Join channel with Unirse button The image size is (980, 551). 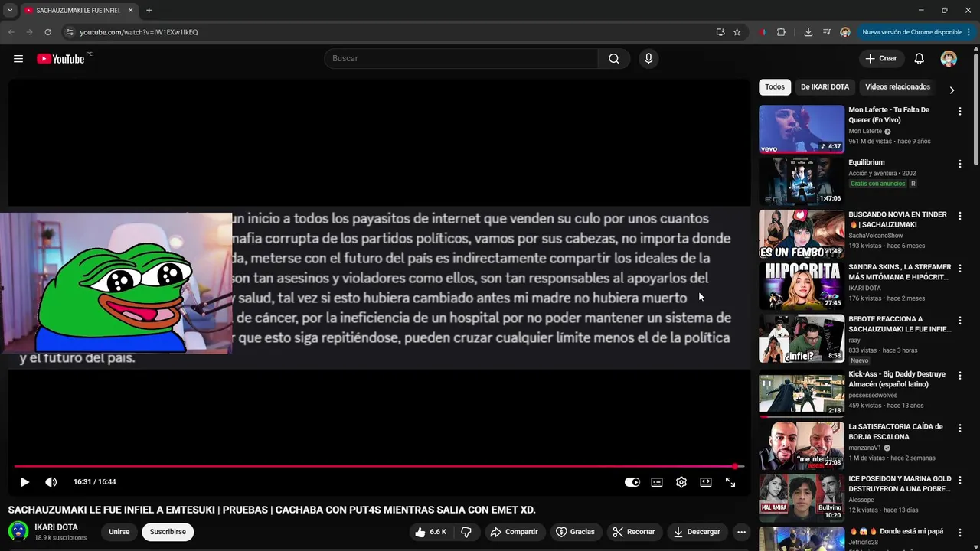point(119,532)
